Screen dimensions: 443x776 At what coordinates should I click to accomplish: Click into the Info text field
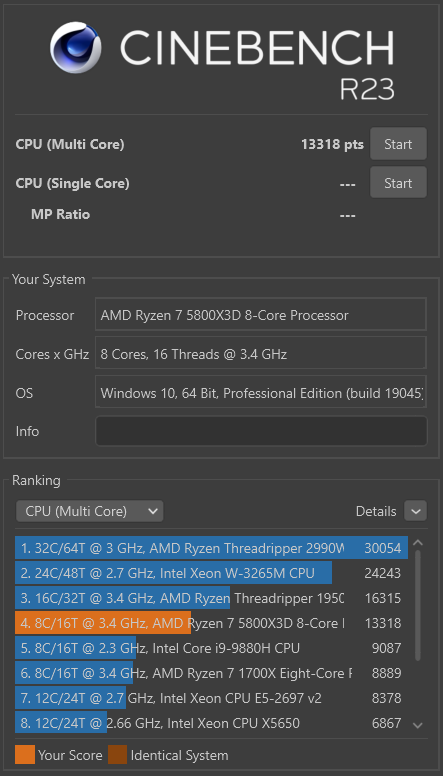[261, 431]
